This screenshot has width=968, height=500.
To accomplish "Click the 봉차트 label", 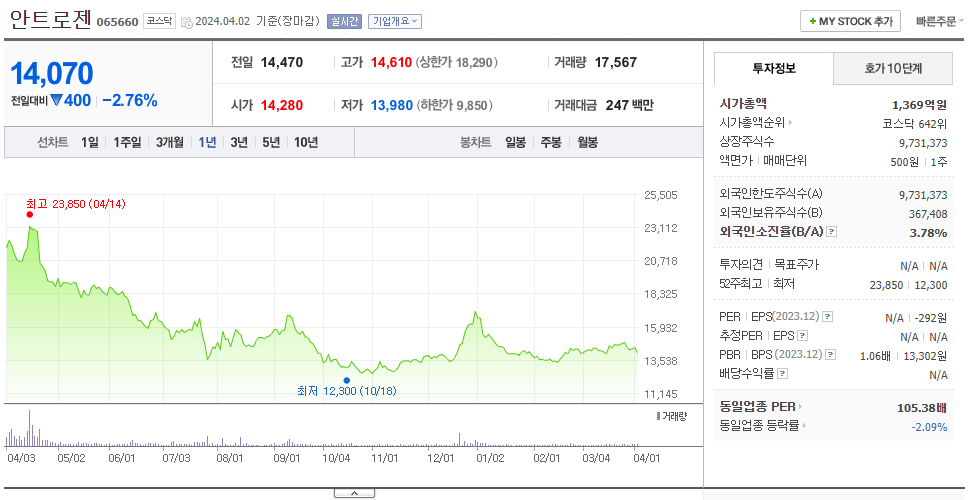I will point(475,143).
